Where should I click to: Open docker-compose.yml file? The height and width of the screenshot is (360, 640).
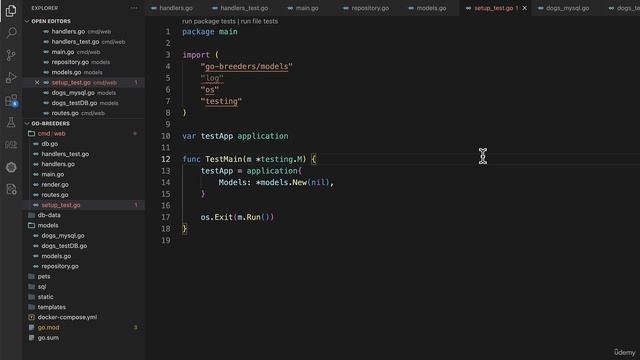[67, 317]
